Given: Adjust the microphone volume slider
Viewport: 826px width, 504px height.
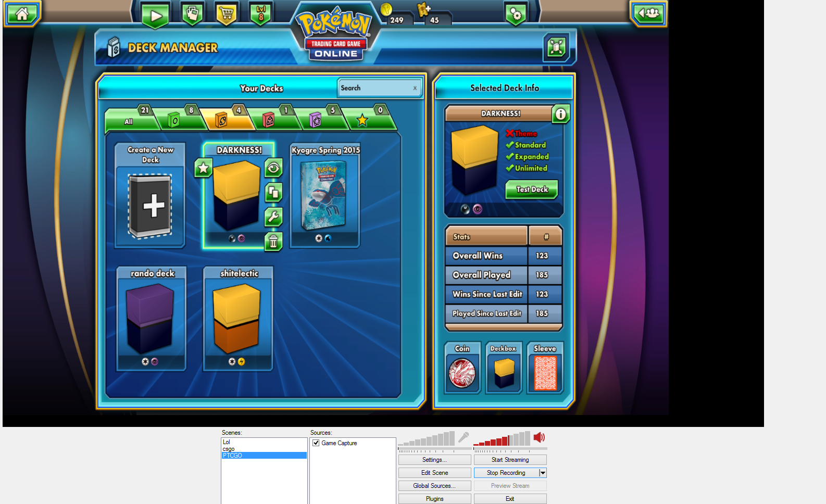Looking at the screenshot, I should click(x=434, y=448).
